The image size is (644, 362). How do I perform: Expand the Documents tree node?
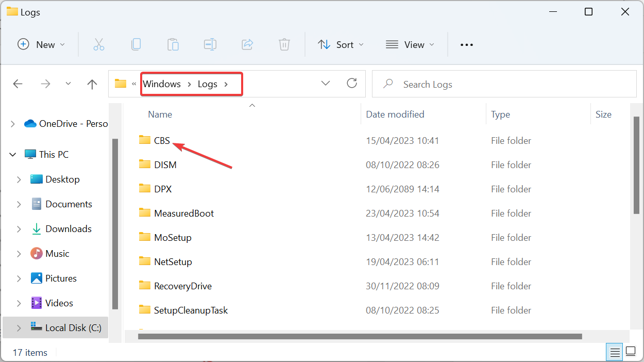click(19, 204)
